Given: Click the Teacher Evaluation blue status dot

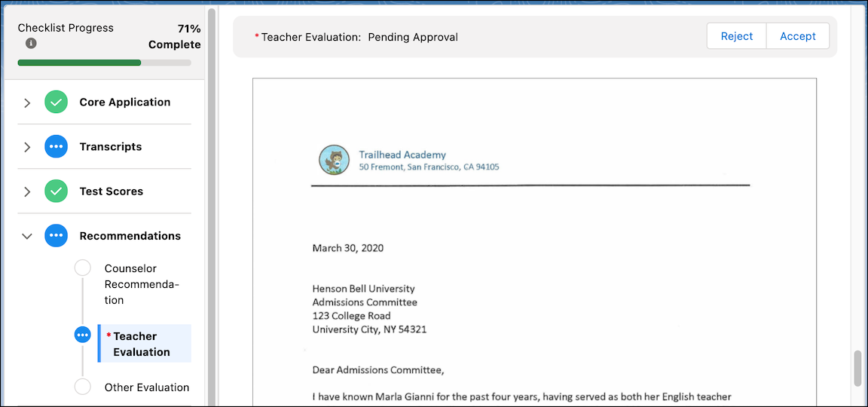Looking at the screenshot, I should coord(82,335).
